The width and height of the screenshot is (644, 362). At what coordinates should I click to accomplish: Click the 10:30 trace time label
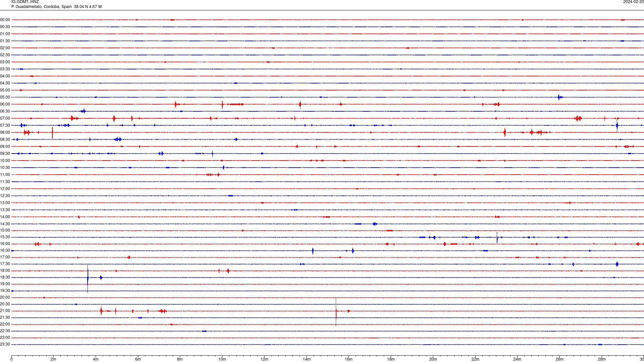click(x=5, y=168)
